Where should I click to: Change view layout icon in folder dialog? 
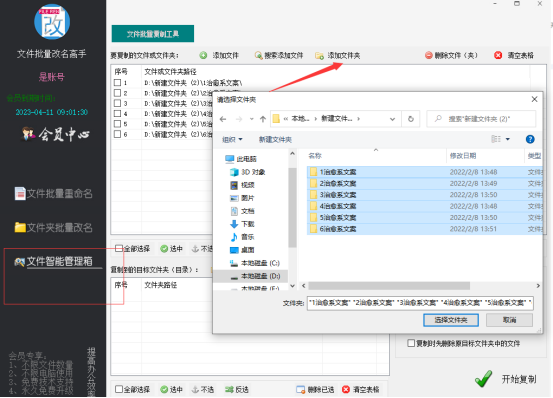(496, 139)
